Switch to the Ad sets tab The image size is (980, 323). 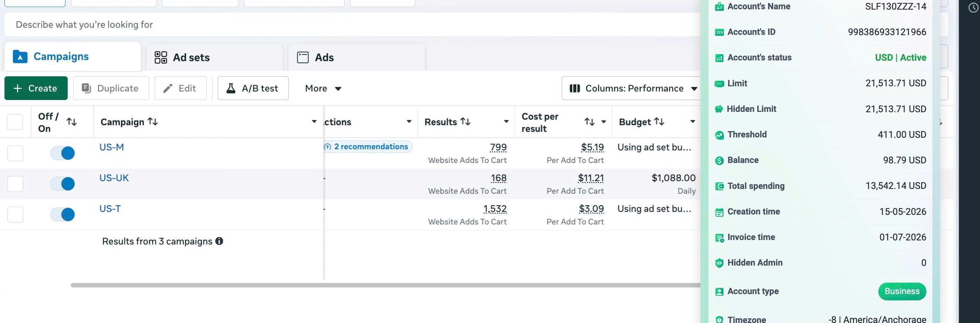(x=214, y=57)
